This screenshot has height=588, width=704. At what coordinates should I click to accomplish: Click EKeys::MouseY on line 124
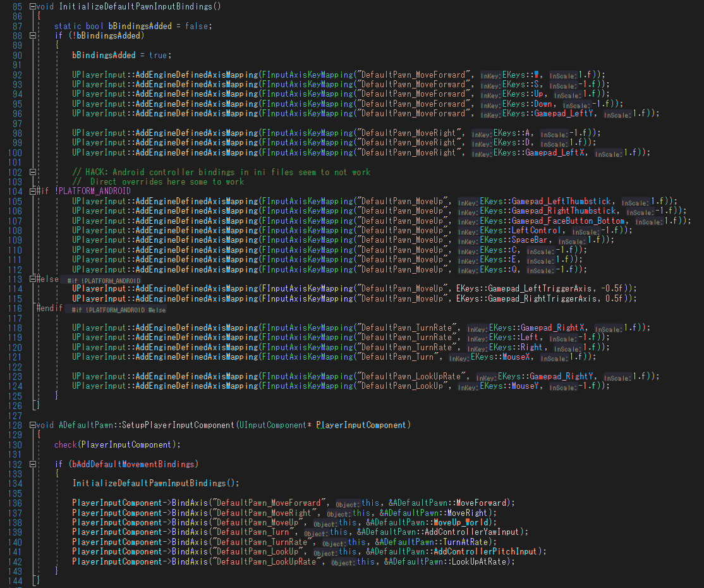(509, 386)
